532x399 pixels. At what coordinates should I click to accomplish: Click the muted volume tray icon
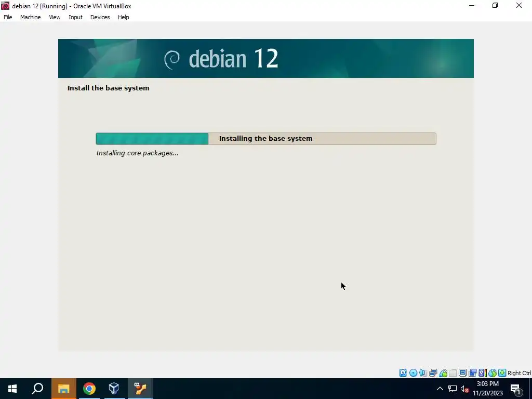tap(465, 389)
